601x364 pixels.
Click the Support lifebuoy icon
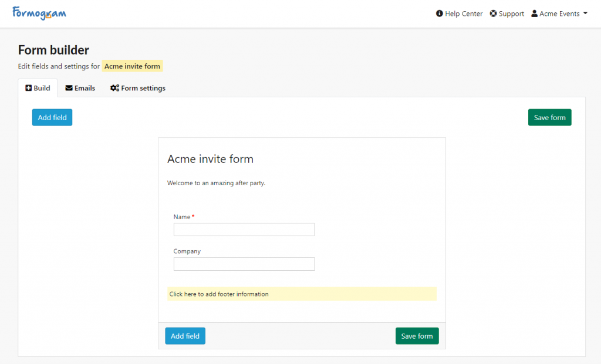(x=493, y=13)
